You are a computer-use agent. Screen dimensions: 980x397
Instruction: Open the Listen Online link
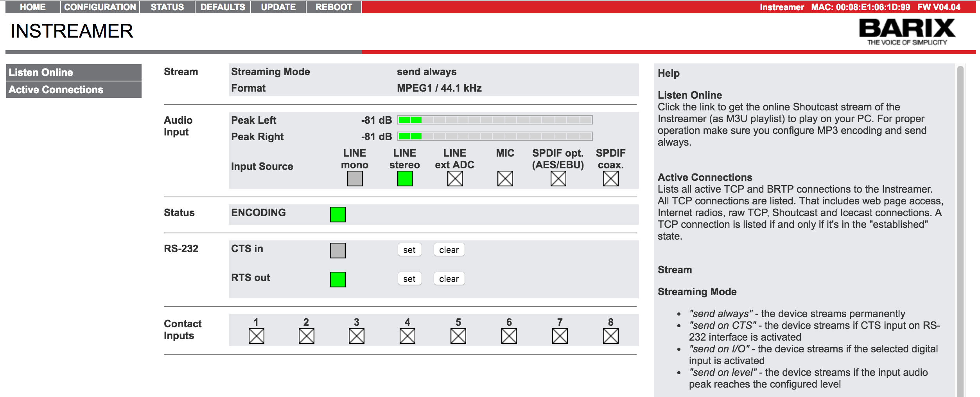74,72
